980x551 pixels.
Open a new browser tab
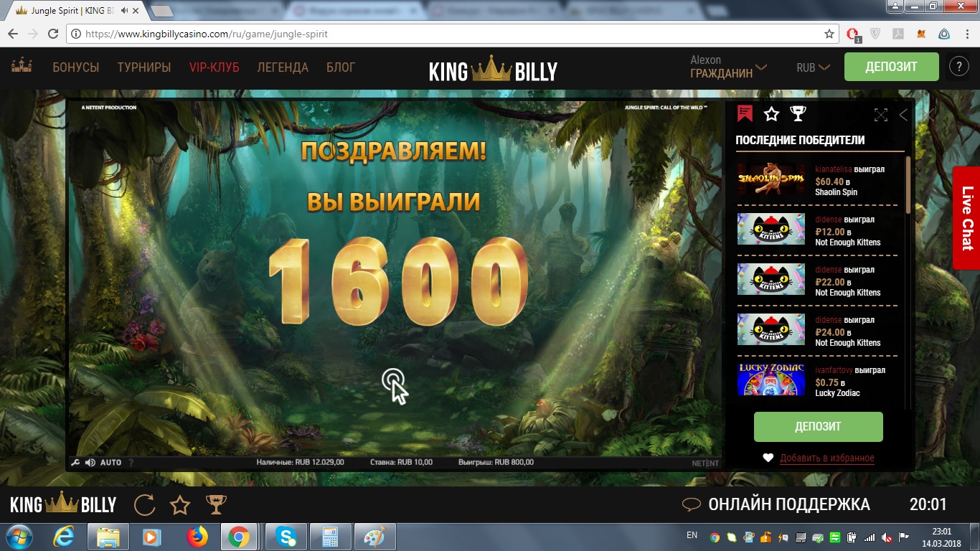point(163,11)
